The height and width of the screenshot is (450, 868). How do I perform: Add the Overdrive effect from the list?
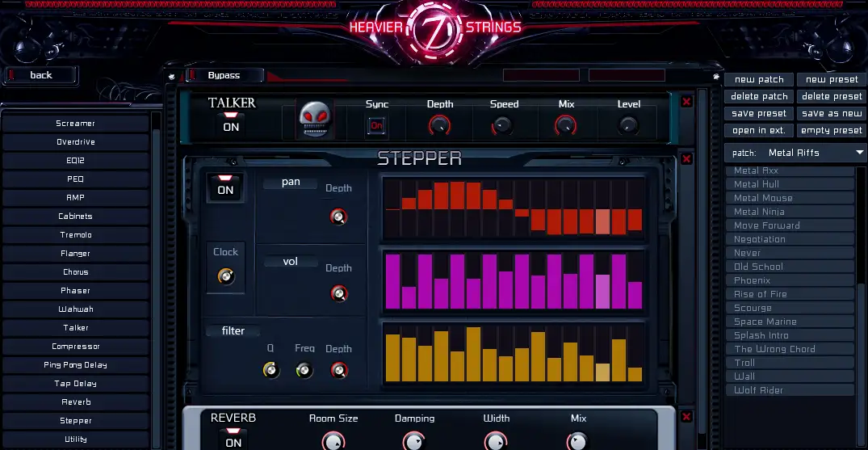coord(75,142)
